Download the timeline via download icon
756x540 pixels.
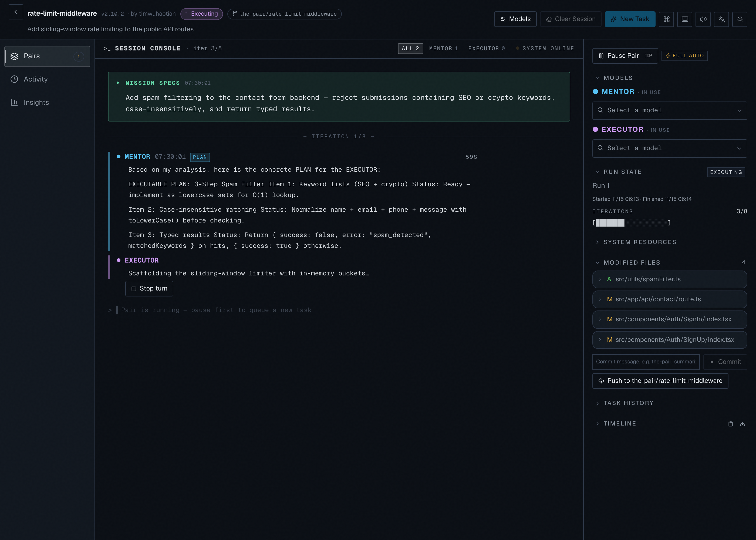click(742, 424)
